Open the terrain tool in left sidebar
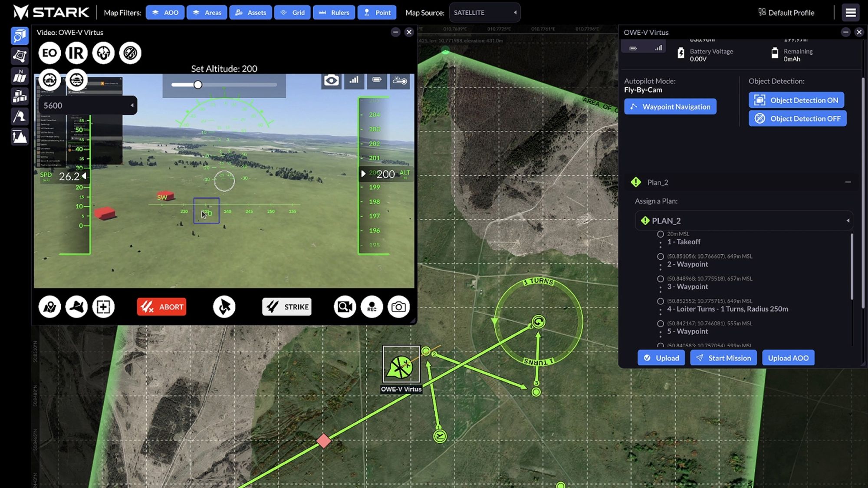The width and height of the screenshot is (868, 488). coord(20,137)
